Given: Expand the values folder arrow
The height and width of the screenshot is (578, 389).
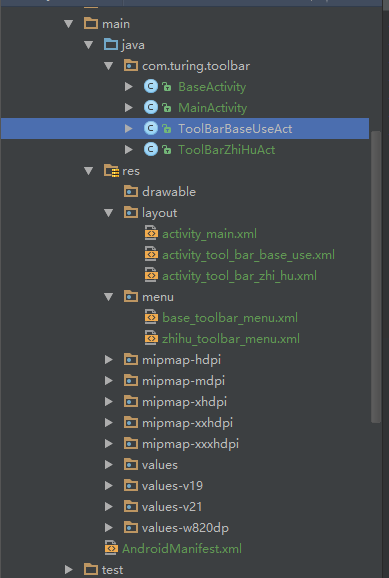Looking at the screenshot, I should point(109,465).
